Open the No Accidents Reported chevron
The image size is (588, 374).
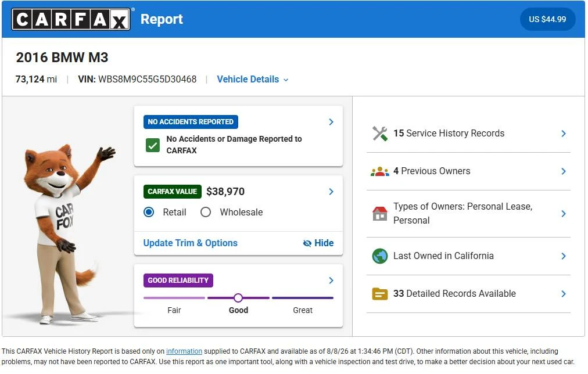331,122
